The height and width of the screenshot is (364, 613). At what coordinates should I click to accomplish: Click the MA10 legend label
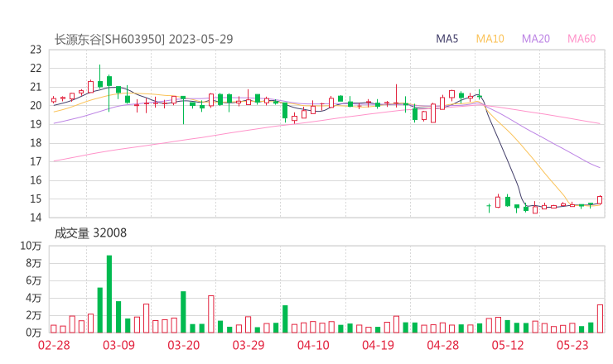[490, 39]
